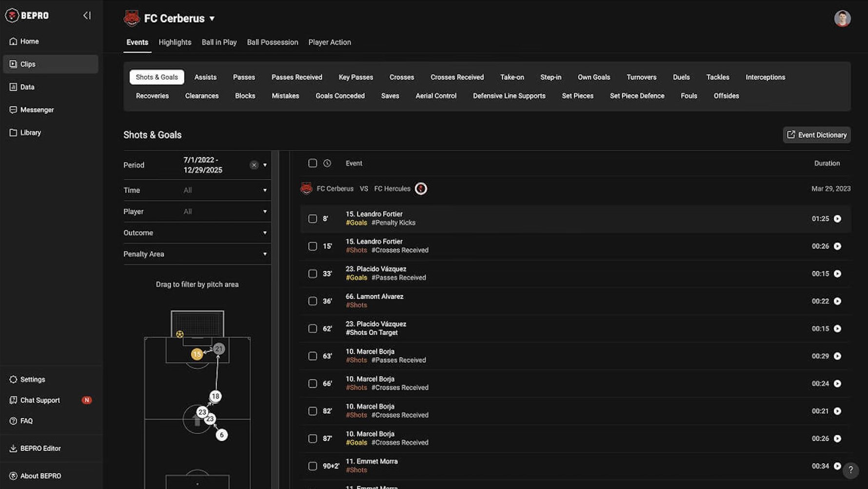Open Settings in the sidebar

(x=50, y=379)
